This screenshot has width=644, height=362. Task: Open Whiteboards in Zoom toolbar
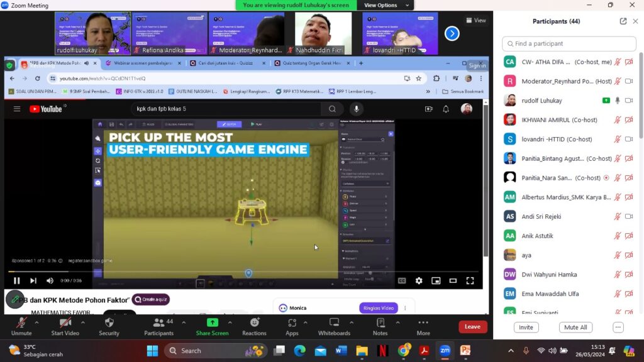pos(335,327)
